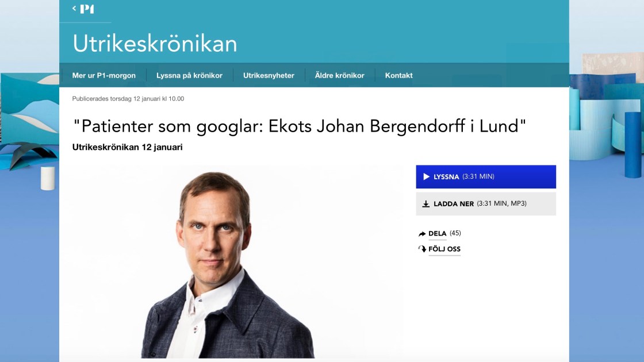The image size is (644, 362).
Task: Open the Utrikeskrönikan program title
Action: pos(155,44)
